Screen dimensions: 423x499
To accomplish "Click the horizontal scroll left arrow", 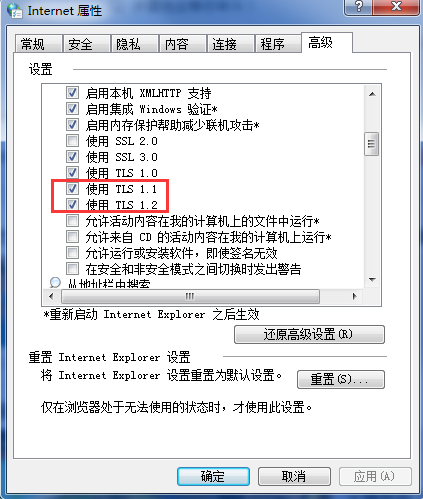I will (x=51, y=296).
